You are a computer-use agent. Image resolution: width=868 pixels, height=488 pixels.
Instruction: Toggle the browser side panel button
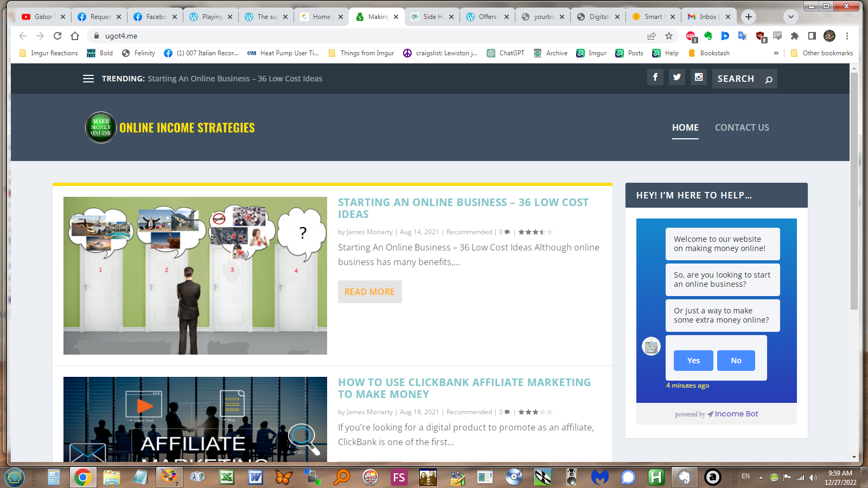tap(812, 36)
